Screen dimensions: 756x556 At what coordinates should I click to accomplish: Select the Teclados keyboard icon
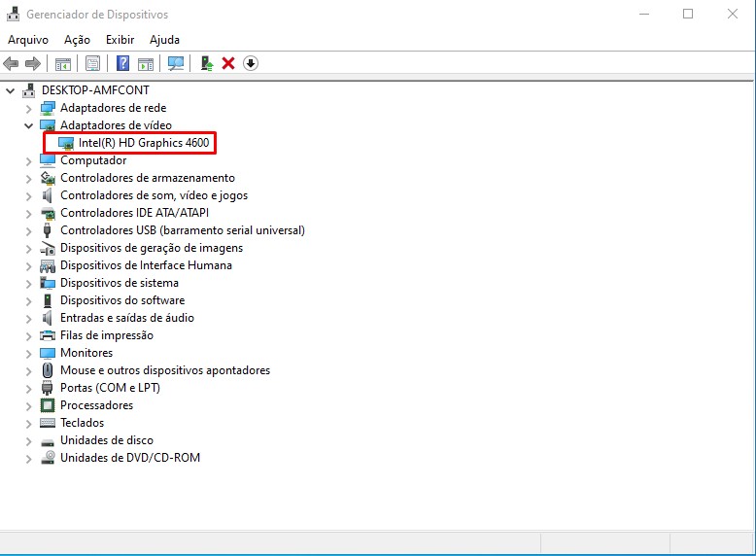pos(48,423)
